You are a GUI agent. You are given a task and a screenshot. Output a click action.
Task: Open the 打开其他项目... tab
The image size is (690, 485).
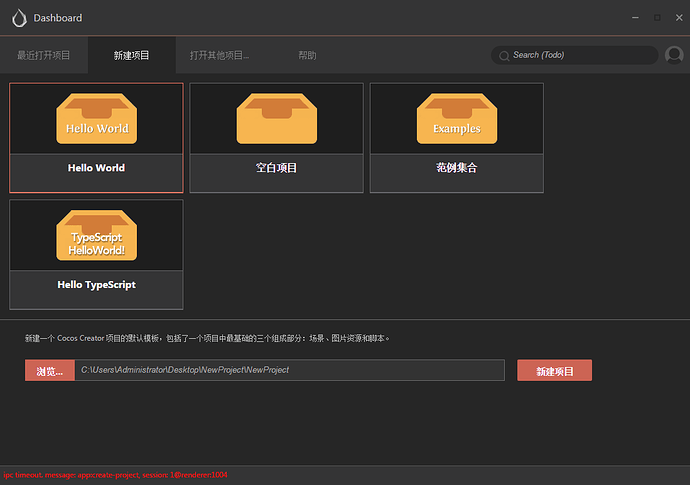(x=220, y=55)
